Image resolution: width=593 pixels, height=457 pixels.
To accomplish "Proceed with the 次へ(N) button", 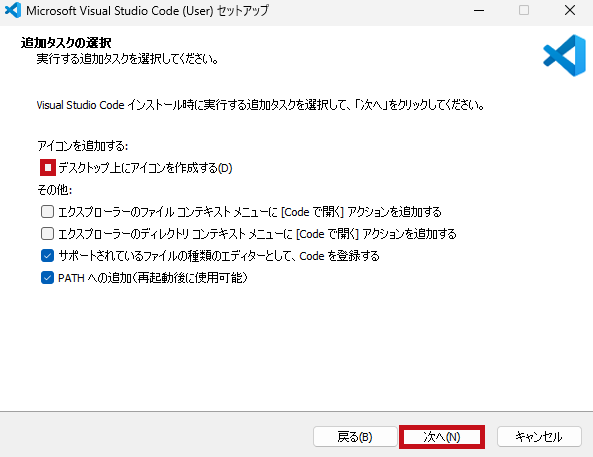I will [x=442, y=437].
